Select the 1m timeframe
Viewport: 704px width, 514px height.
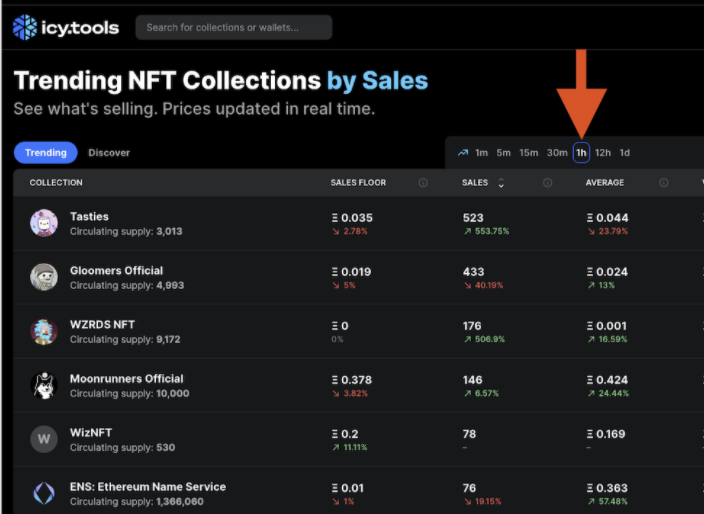click(x=481, y=153)
